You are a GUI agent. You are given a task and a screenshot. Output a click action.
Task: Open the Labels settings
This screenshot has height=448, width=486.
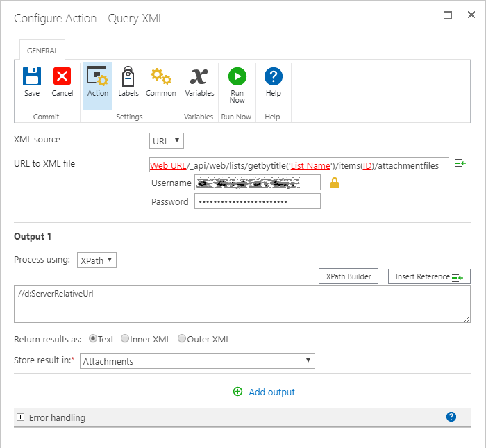click(128, 82)
